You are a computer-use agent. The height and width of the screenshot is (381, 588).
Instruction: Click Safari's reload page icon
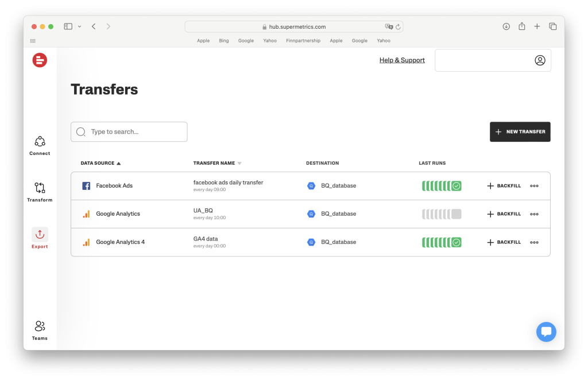398,26
